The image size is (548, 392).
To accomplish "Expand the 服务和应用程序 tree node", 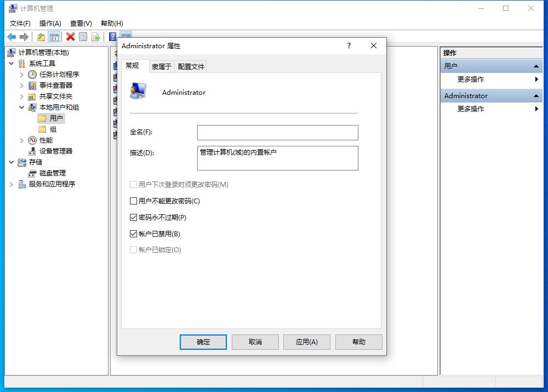I will point(10,184).
